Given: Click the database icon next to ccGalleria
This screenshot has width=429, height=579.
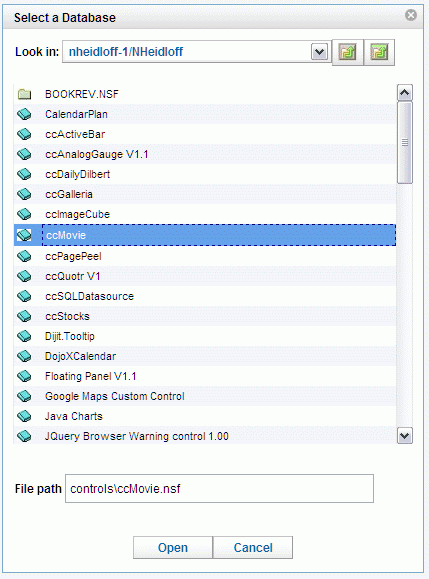Looking at the screenshot, I should point(24,194).
